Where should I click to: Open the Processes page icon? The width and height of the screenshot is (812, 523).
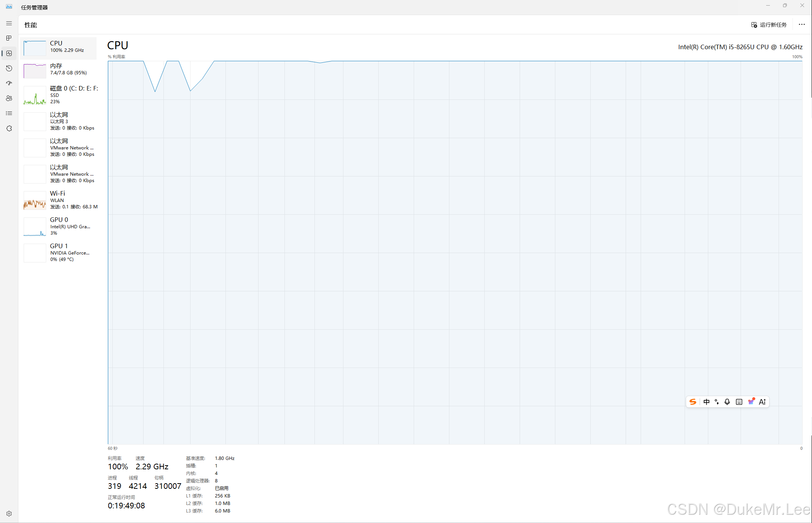pos(9,38)
